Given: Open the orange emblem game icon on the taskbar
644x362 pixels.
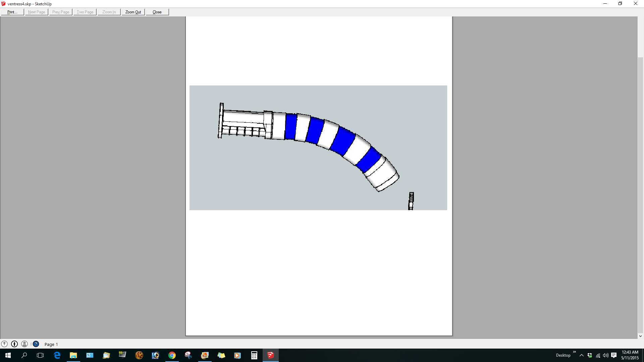Looking at the screenshot, I should point(139,355).
